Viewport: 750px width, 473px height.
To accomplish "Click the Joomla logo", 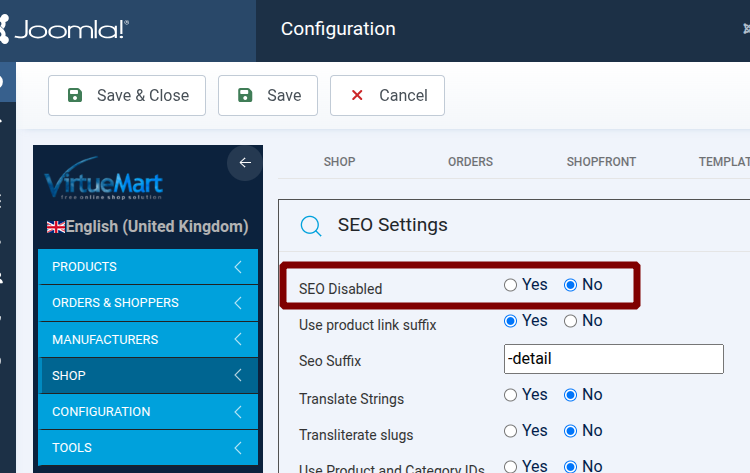I will pyautogui.click(x=64, y=30).
